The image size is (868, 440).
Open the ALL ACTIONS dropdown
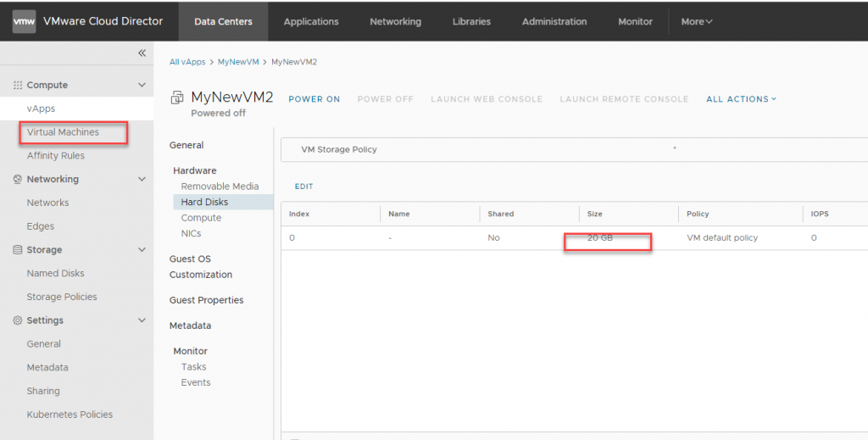tap(741, 99)
